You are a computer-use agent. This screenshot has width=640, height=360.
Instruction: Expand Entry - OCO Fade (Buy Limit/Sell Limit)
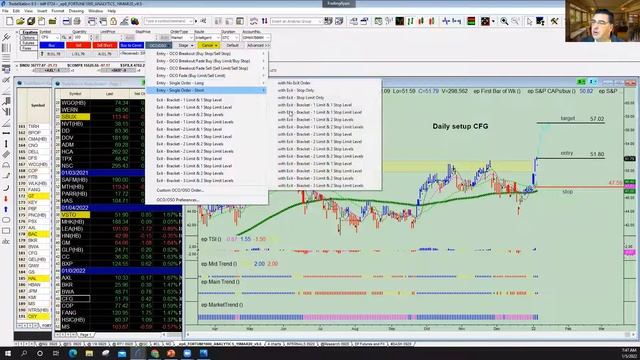click(206, 76)
